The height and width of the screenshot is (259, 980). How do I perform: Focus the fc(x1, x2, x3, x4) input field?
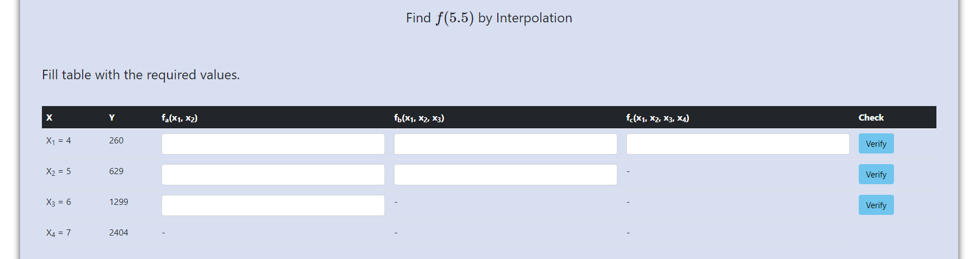point(738,144)
